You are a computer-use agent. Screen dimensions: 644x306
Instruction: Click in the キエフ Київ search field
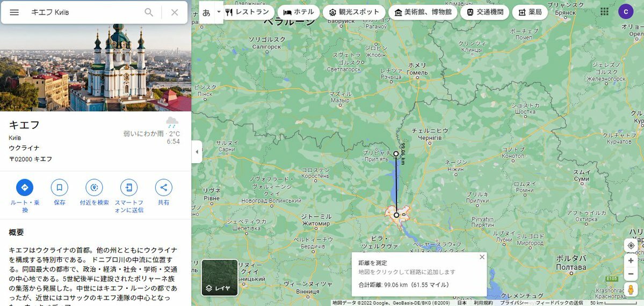coord(84,12)
